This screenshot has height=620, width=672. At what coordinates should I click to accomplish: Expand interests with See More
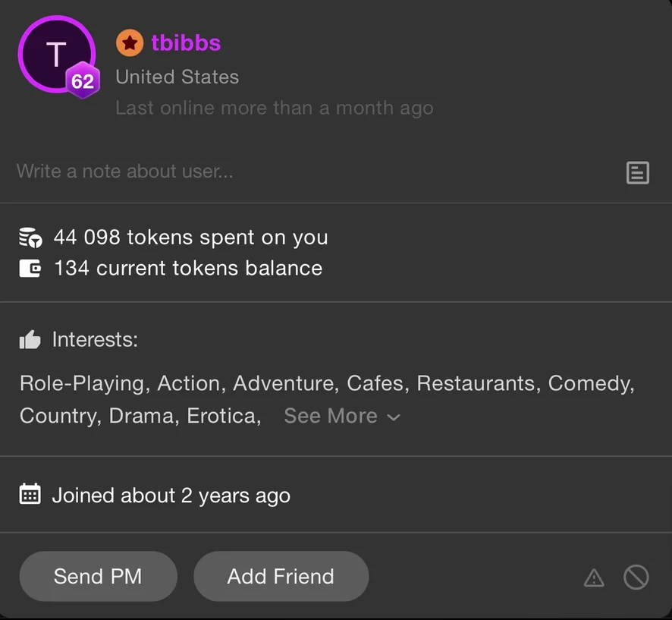pyautogui.click(x=331, y=416)
